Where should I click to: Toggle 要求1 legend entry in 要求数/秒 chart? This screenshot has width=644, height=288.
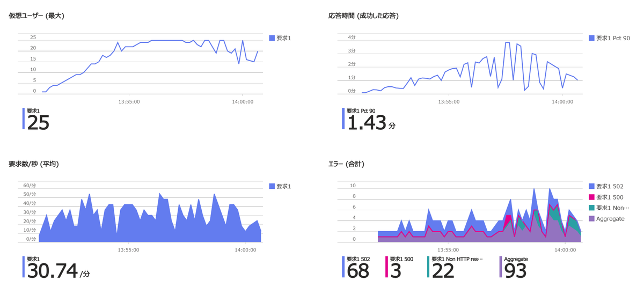[x=279, y=186]
